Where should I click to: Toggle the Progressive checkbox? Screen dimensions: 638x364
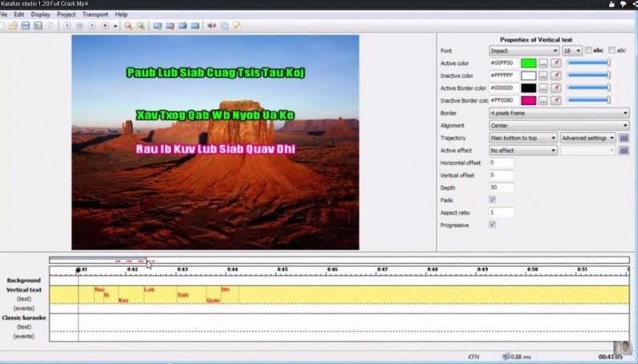[492, 224]
